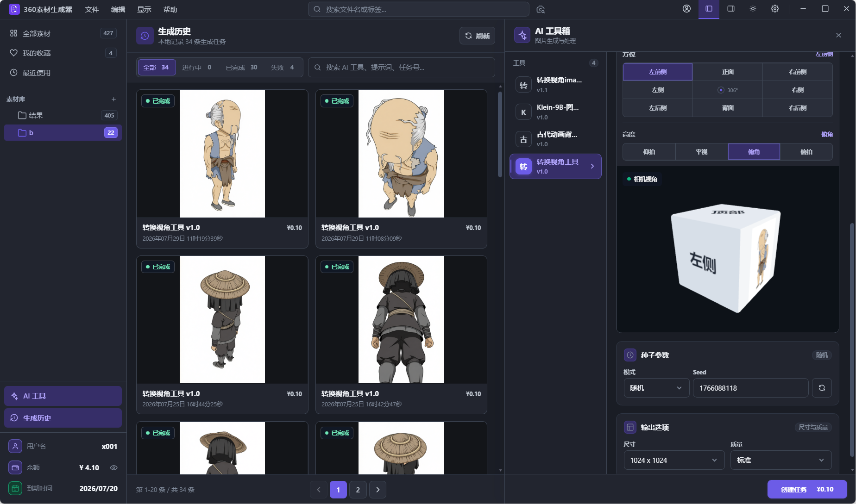The image size is (856, 504).
Task: Click the 余额 wallet icon
Action: click(15, 467)
